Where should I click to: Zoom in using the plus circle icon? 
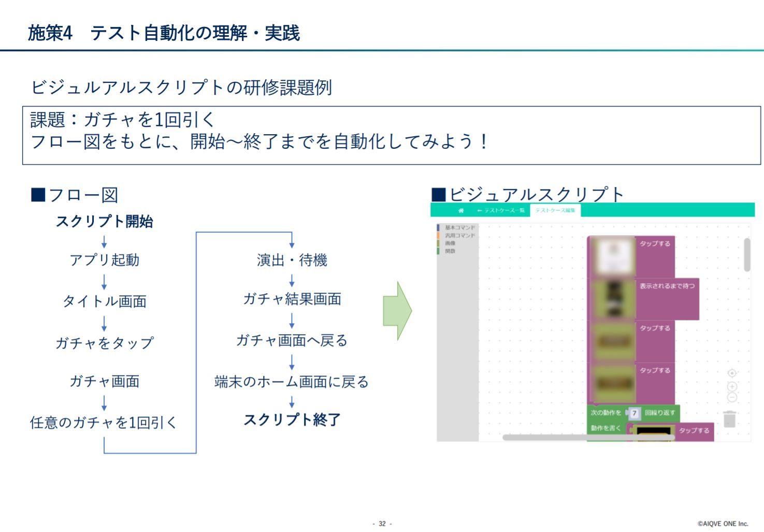pos(732,386)
